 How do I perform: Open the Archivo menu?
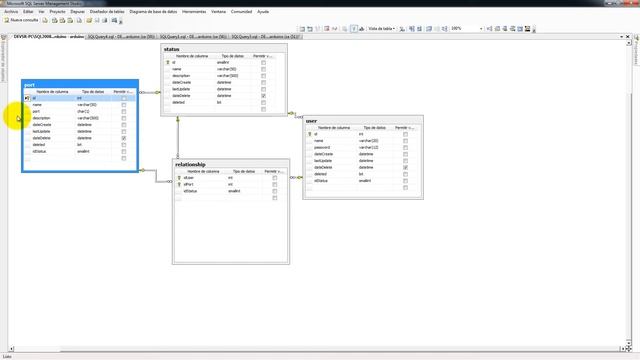pos(11,12)
